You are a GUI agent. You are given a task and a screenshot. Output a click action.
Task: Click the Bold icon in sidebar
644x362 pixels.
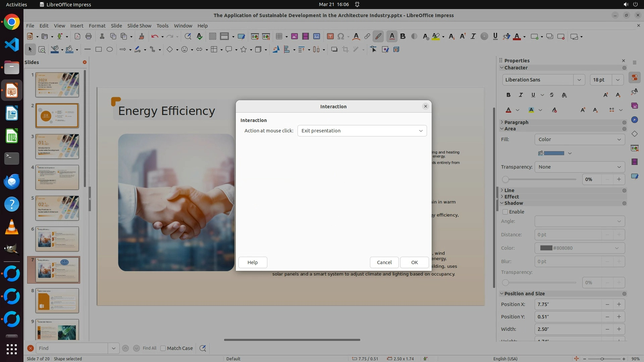click(508, 95)
